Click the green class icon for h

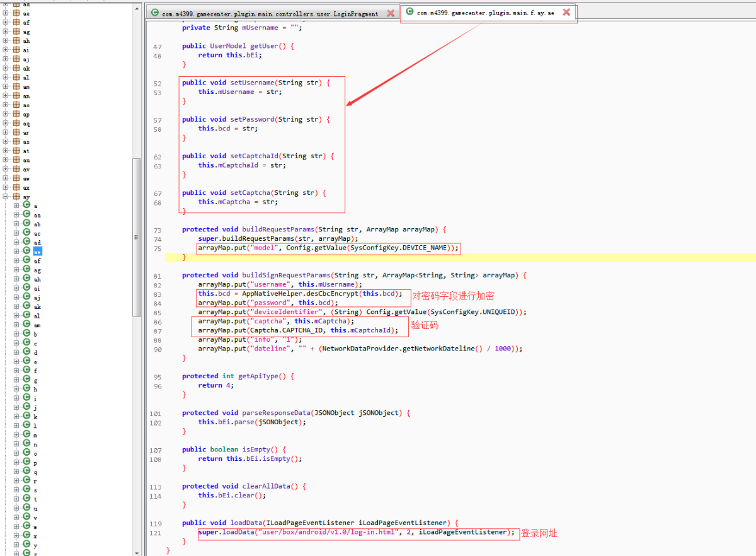(x=27, y=389)
